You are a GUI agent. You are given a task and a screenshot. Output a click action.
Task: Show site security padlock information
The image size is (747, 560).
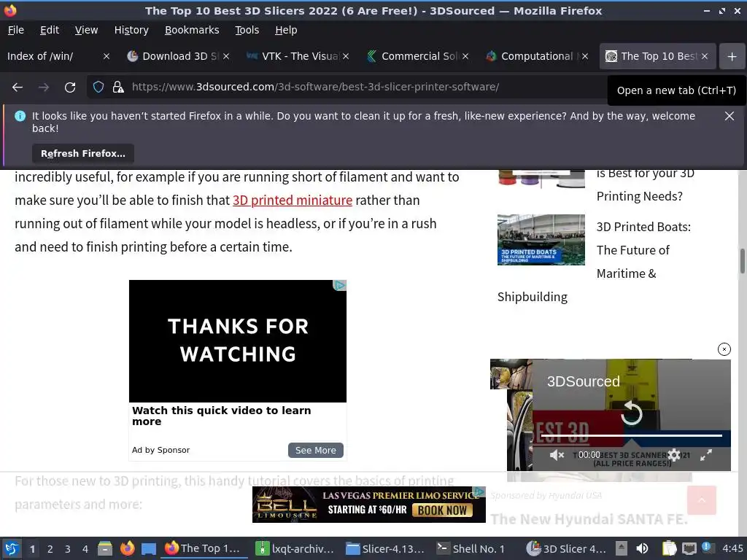[118, 87]
